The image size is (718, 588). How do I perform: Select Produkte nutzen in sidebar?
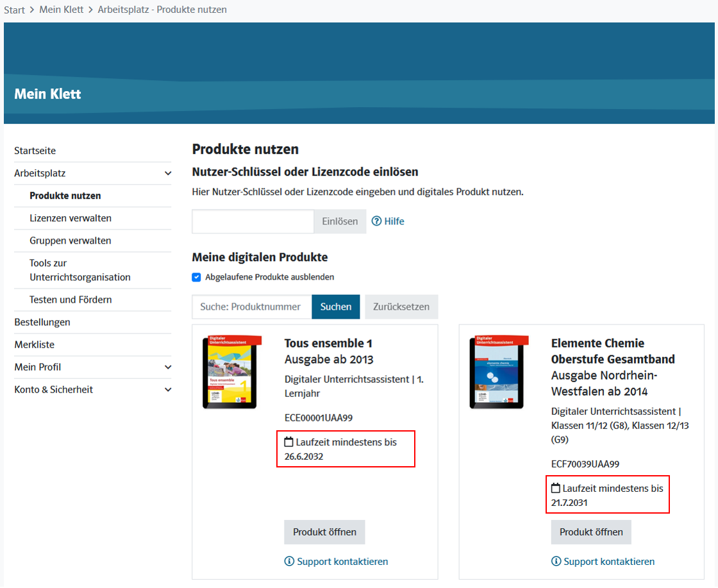tap(65, 196)
